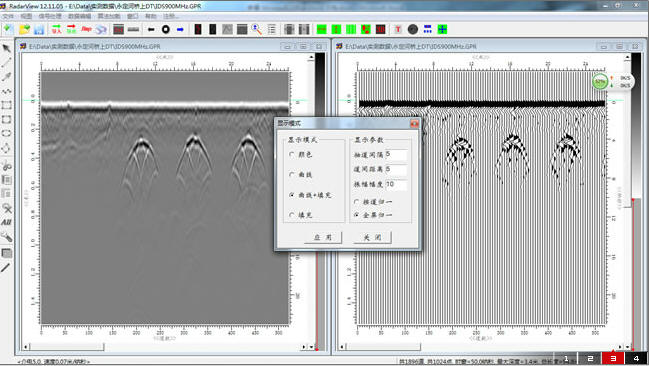Click the 振幅幅度 input field showing 10
Viewport: 649px width, 366px height.
pos(396,185)
